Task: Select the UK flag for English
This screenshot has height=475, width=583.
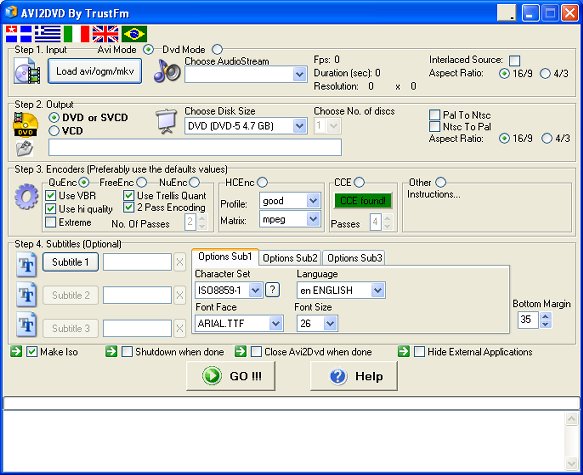Action: [x=105, y=34]
